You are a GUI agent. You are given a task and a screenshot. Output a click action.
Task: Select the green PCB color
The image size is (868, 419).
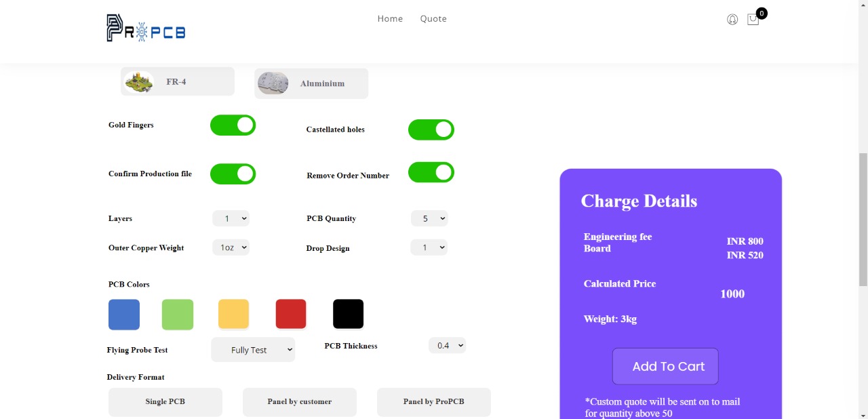(x=178, y=315)
